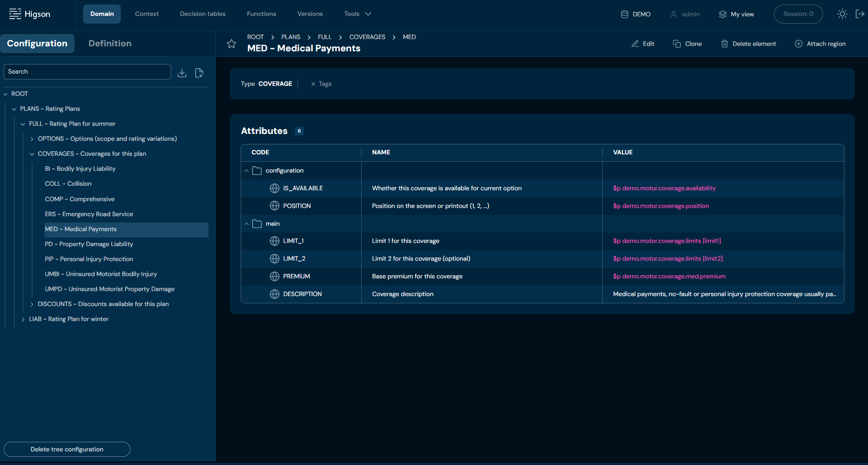Image resolution: width=868 pixels, height=465 pixels.
Task: Select PD - Property Damage Liability
Action: point(89,244)
